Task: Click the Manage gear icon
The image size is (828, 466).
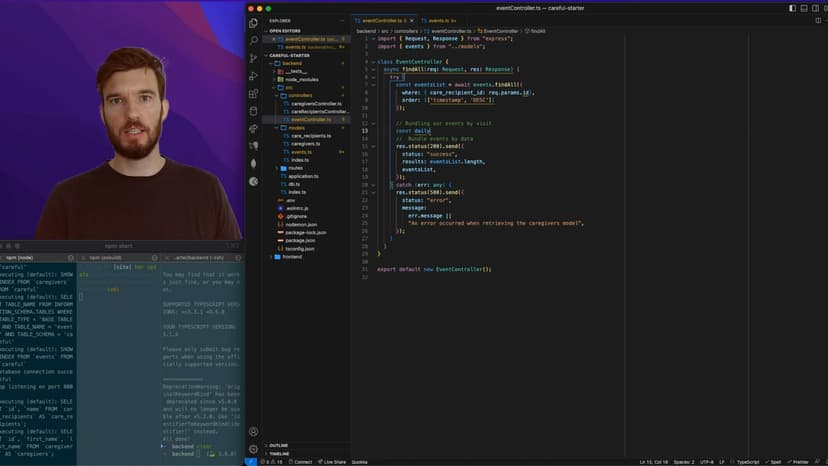Action: (x=254, y=449)
